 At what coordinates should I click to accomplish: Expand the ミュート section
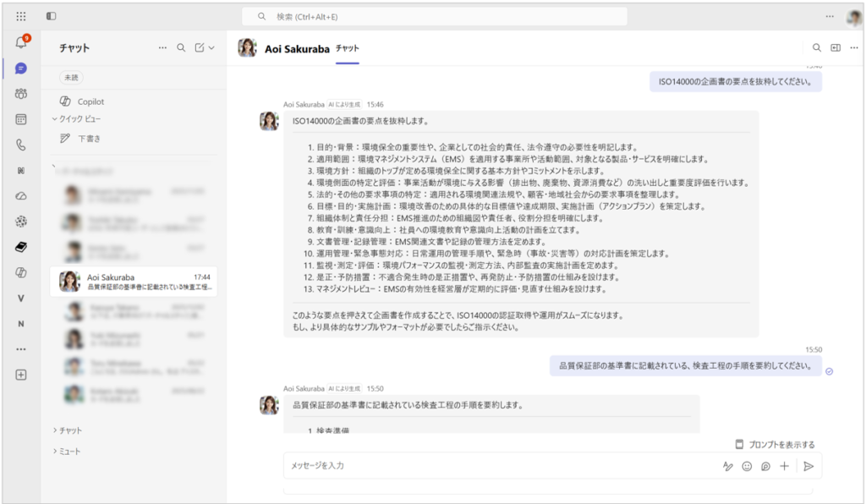(x=67, y=451)
